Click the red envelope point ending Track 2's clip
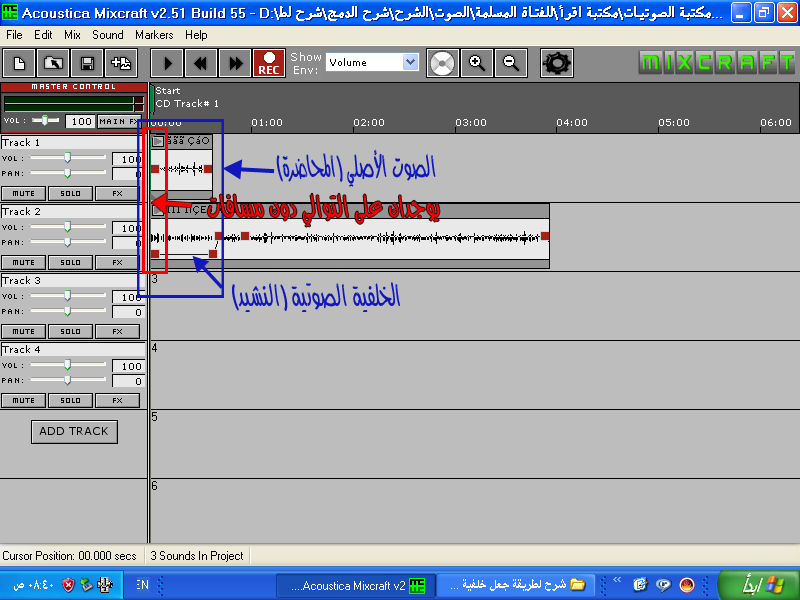The image size is (800, 600). 545,236
